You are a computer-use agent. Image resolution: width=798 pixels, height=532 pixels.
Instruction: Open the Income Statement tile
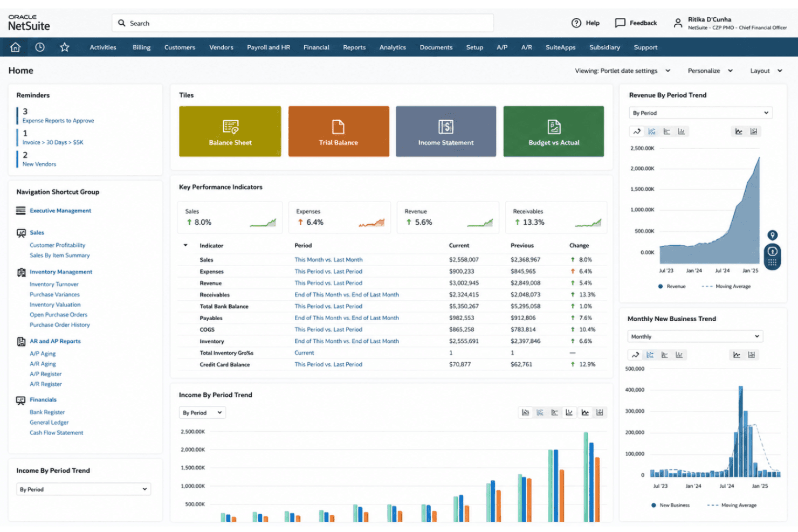446,132
